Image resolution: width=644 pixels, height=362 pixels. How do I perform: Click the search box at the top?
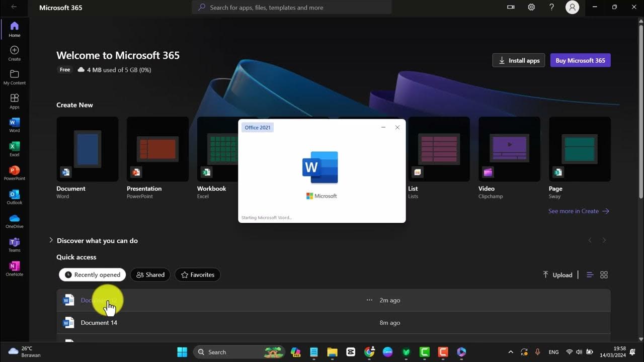click(x=292, y=7)
